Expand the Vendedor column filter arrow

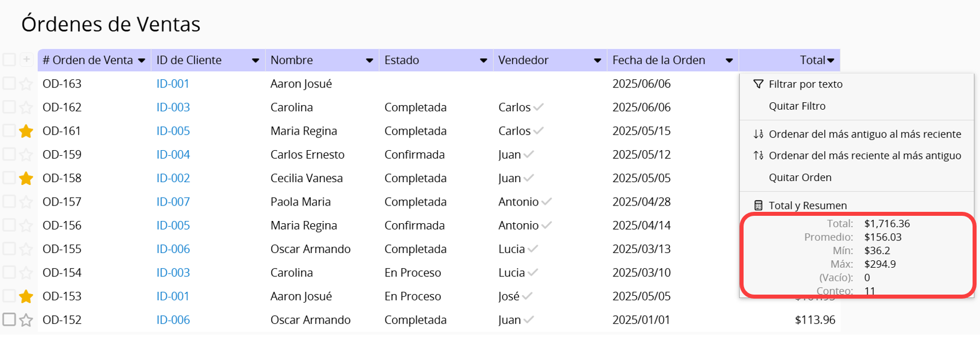[597, 61]
